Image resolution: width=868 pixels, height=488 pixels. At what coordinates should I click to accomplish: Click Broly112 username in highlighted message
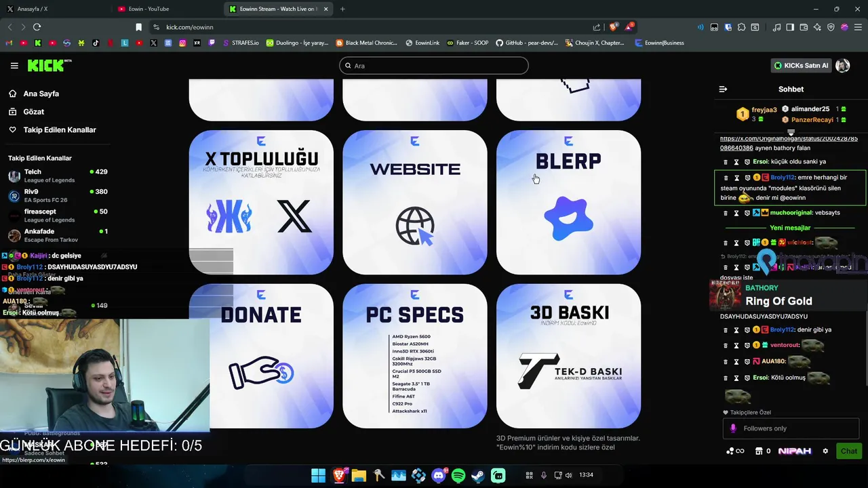[x=782, y=178]
